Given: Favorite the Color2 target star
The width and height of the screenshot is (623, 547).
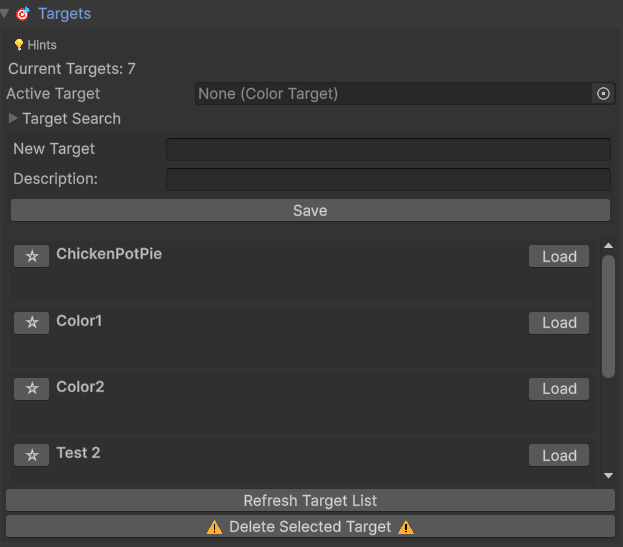Looking at the screenshot, I should (x=31, y=389).
